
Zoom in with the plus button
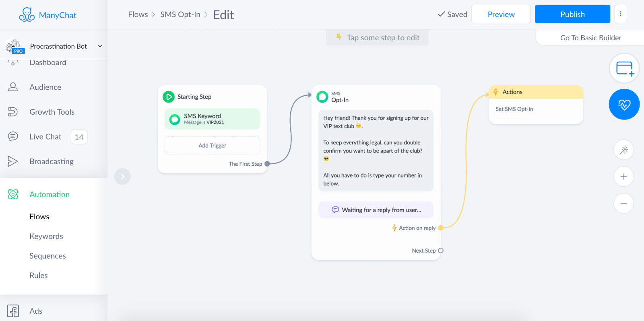tap(624, 177)
